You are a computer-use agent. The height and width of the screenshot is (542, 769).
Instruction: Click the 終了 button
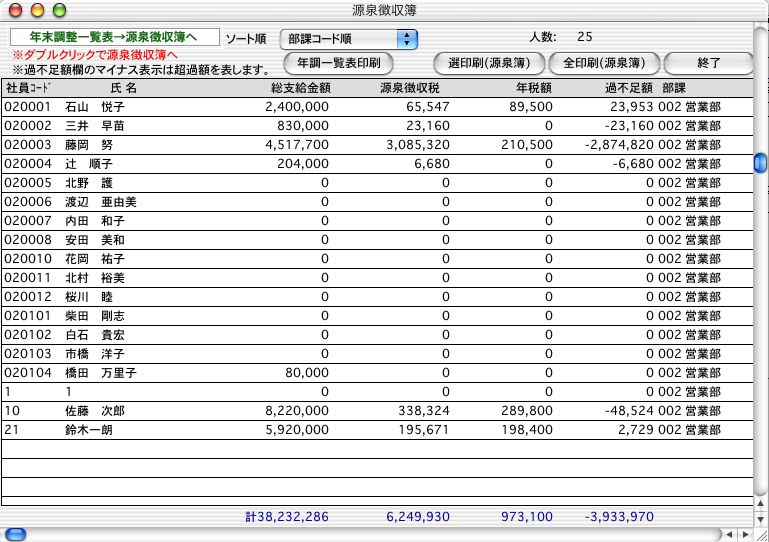tap(708, 63)
